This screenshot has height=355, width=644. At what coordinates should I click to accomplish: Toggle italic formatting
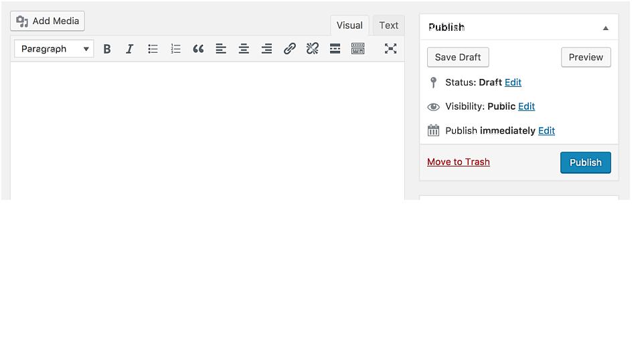pyautogui.click(x=129, y=49)
